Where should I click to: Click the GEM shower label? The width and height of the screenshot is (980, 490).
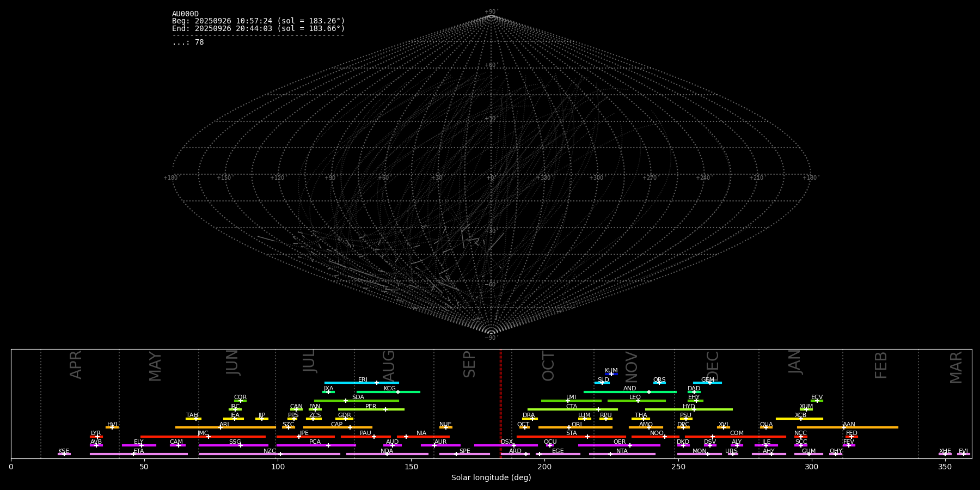[x=707, y=380]
